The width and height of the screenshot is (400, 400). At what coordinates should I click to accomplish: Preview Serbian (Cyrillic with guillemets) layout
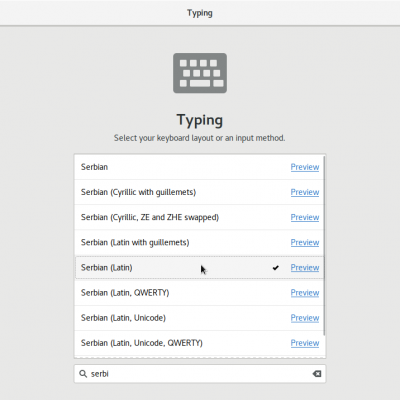click(305, 192)
